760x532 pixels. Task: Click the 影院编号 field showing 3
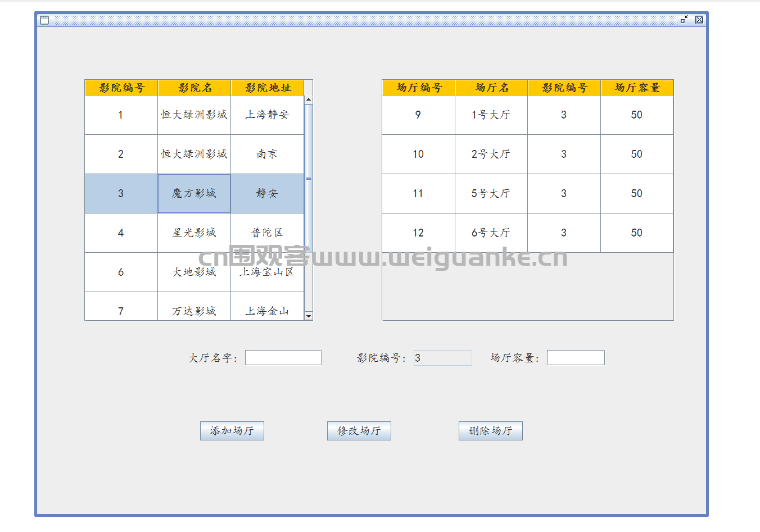[x=443, y=358]
